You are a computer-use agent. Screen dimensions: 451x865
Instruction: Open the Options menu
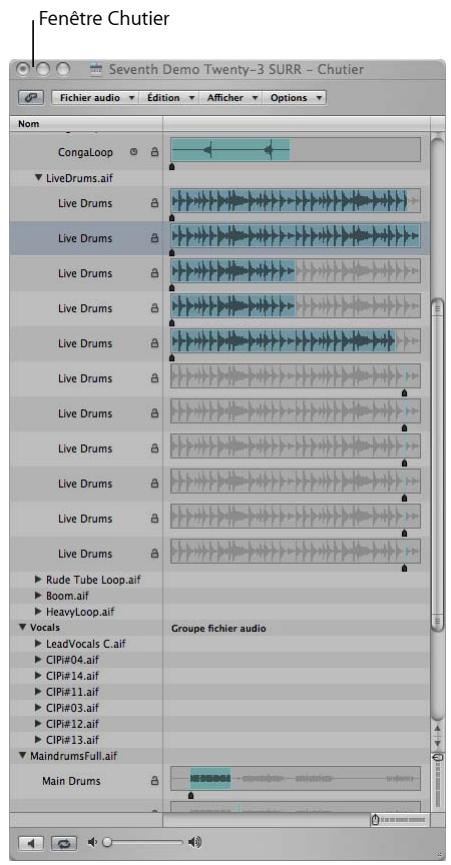[294, 98]
